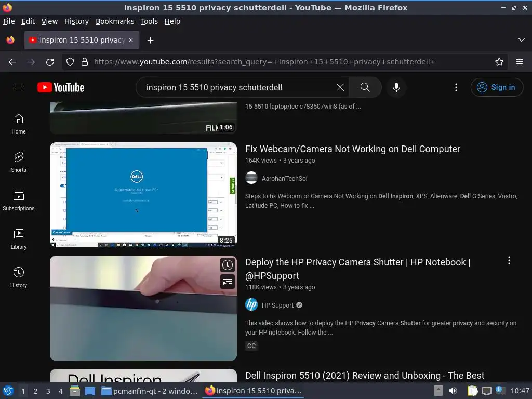Viewport: 532px width, 399px height.
Task: Open Shorts from the sidebar
Action: [x=19, y=162]
